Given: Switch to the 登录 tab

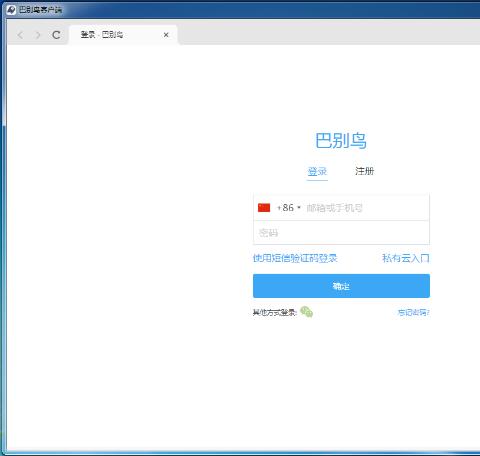Looking at the screenshot, I should pos(317,172).
